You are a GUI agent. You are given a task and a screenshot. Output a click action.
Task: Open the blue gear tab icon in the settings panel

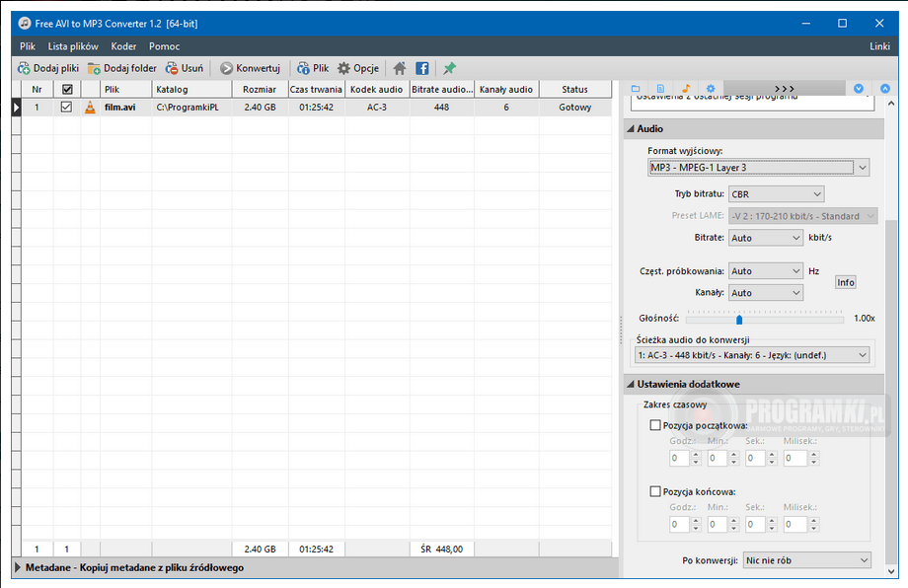pos(712,89)
